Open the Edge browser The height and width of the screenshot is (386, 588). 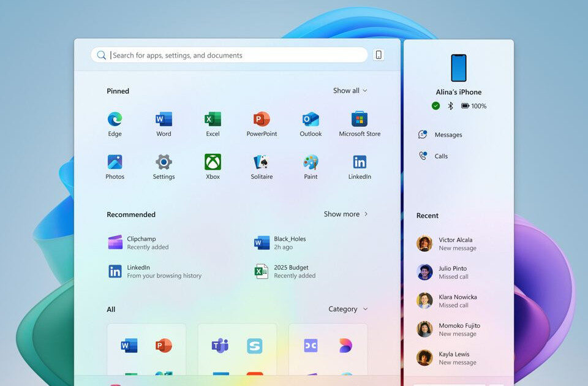[115, 124]
